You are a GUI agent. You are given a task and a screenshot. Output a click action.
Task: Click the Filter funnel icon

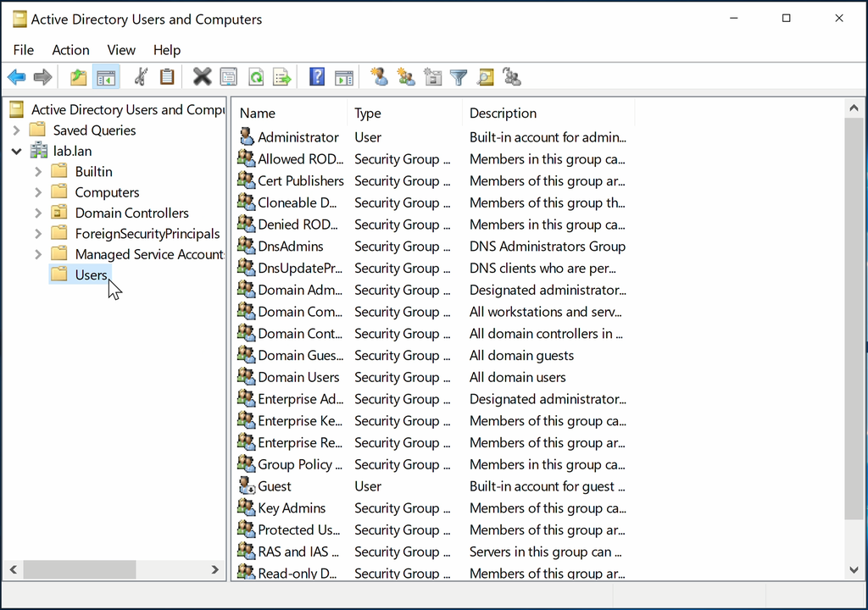[x=459, y=77]
